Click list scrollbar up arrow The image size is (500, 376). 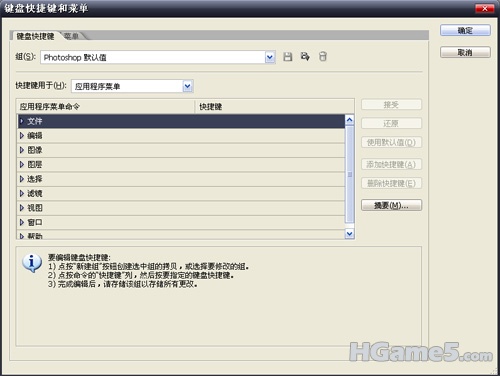[349, 120]
